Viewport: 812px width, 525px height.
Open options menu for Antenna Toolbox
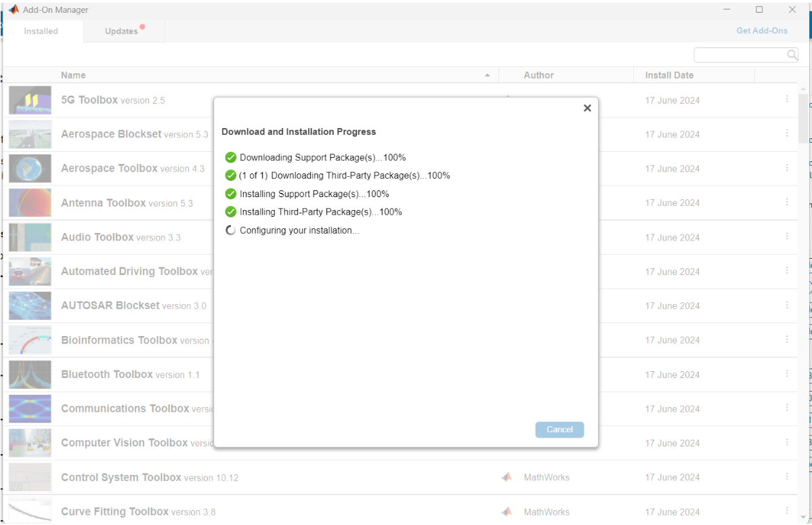(x=787, y=202)
